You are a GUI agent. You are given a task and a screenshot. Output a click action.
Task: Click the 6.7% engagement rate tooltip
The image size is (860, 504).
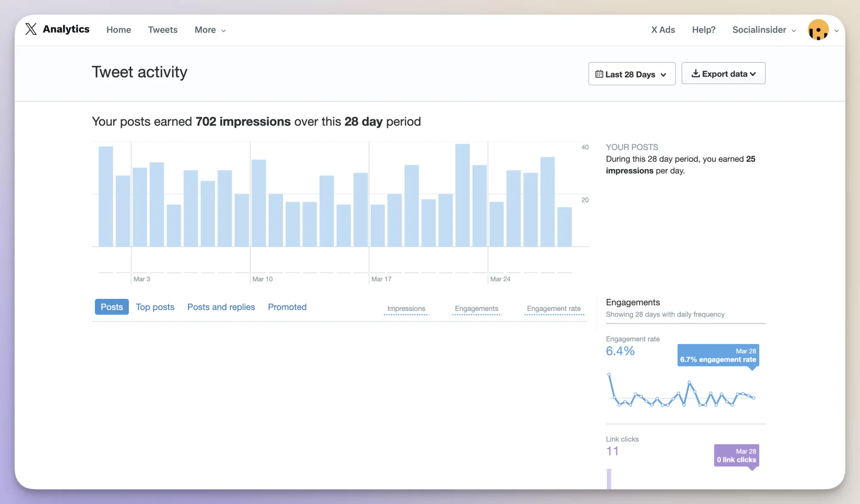(x=718, y=355)
